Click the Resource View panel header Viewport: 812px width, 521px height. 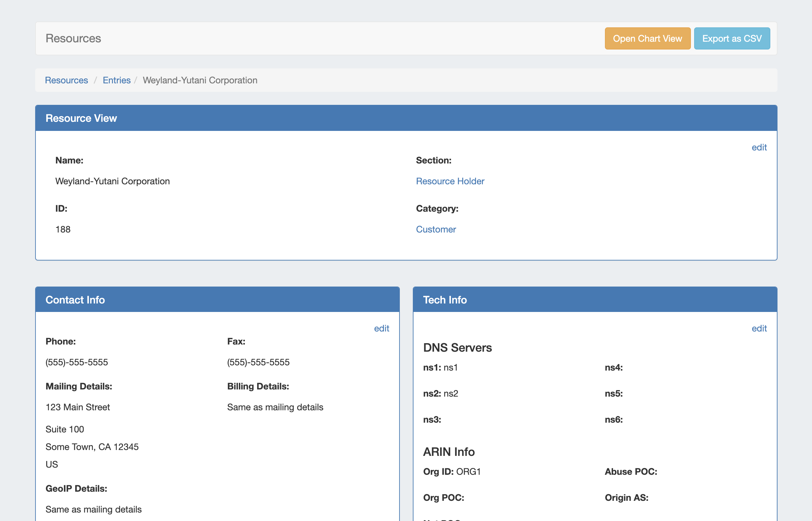(81, 118)
